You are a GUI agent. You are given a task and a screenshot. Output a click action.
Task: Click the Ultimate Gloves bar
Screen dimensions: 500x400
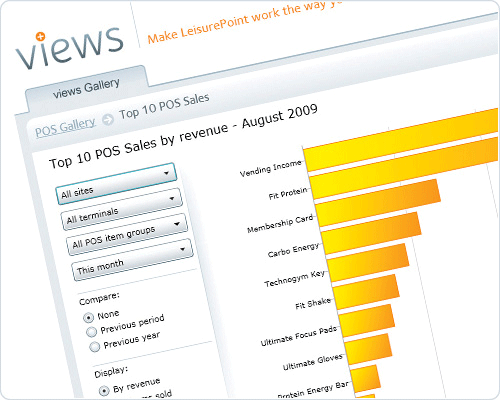pos(368,349)
